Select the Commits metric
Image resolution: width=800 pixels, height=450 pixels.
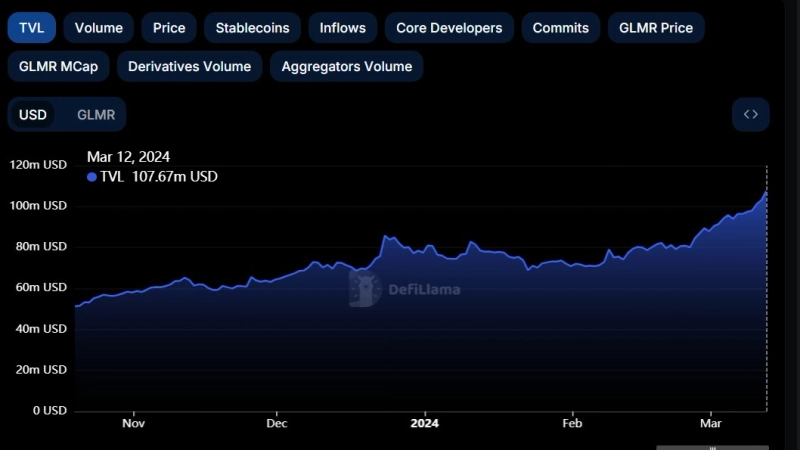click(561, 28)
